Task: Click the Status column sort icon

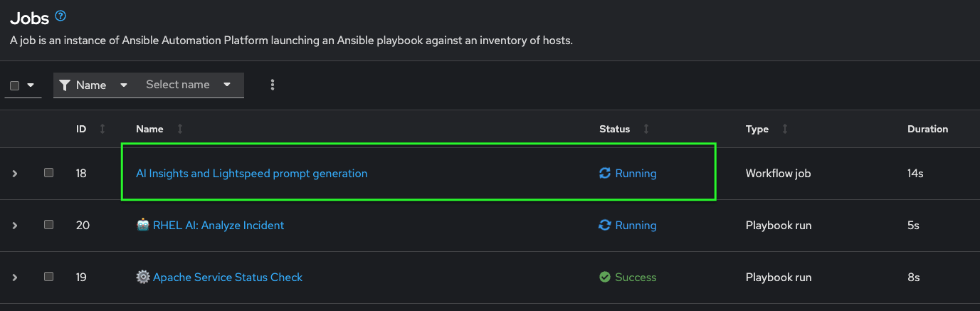Action: tap(646, 129)
